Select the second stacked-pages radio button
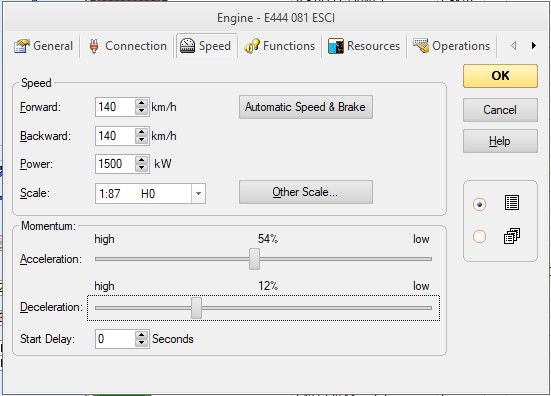Screen dimensions: 551x396 pyautogui.click(x=479, y=236)
